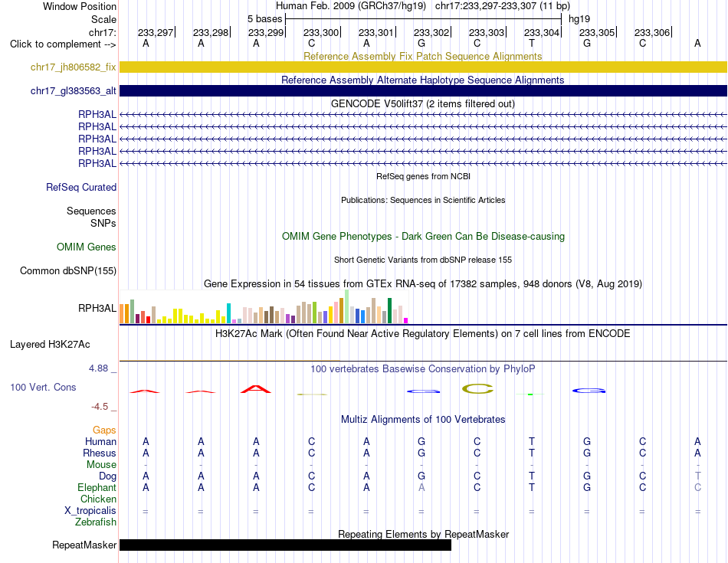This screenshot has height=563, width=728.
Task: Click the Common dbSNP(155) track label
Action: pyautogui.click(x=67, y=270)
